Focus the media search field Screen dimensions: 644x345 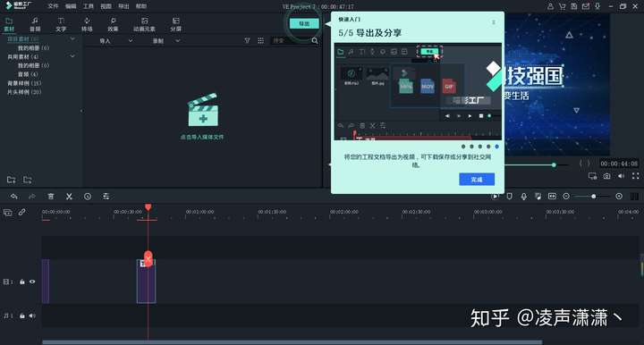[x=291, y=40]
